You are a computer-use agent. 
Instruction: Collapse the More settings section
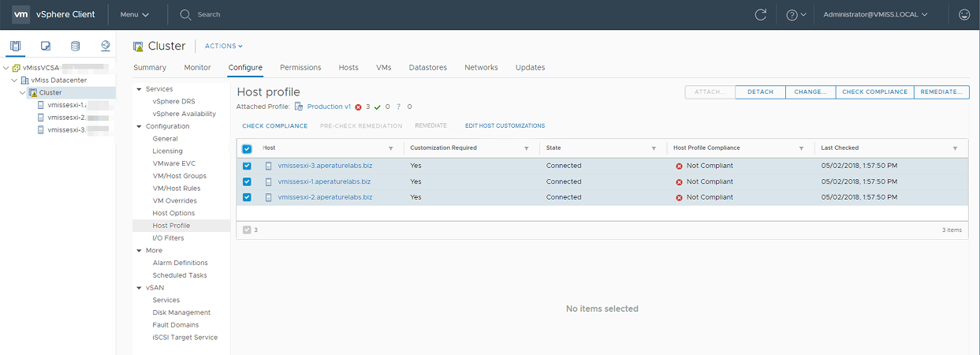(x=140, y=250)
